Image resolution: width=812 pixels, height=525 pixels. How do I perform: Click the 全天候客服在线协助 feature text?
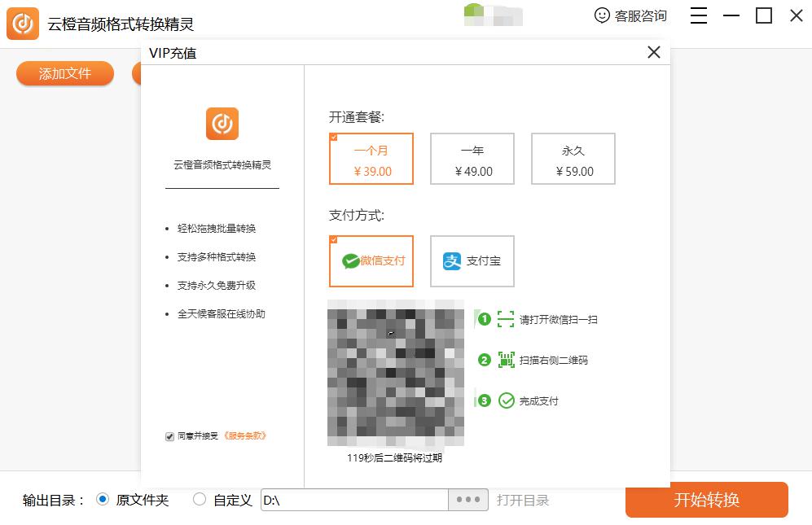tap(222, 313)
